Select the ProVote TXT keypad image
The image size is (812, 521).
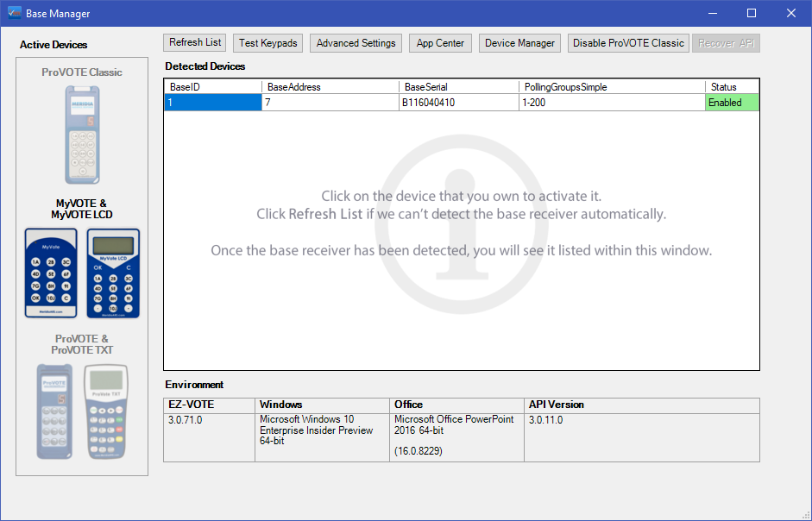[105, 411]
